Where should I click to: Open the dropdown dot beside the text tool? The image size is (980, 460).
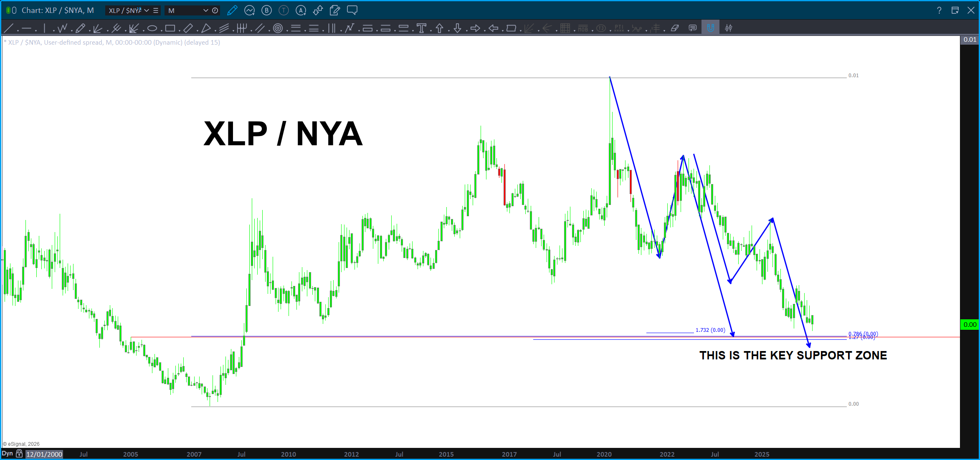[x=431, y=30]
